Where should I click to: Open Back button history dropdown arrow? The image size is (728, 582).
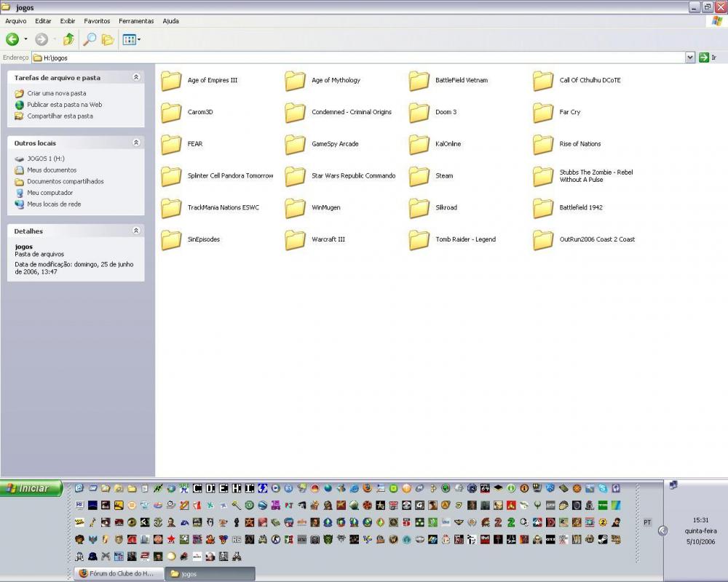click(25, 39)
